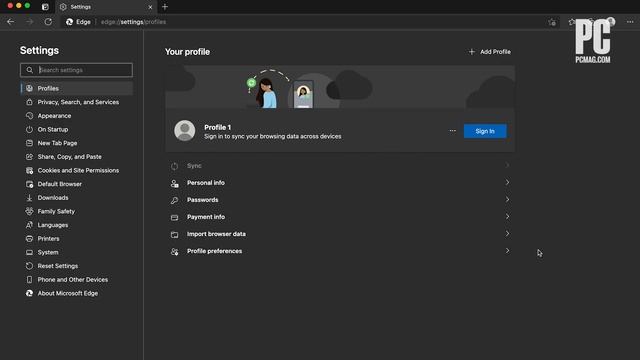Close the Settings tab

click(x=150, y=7)
